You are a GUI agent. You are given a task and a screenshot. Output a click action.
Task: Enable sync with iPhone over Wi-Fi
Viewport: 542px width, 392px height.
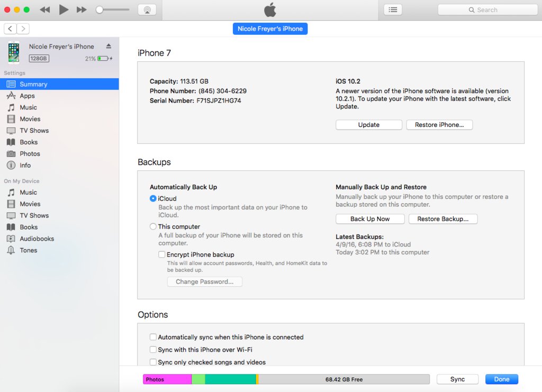point(153,350)
